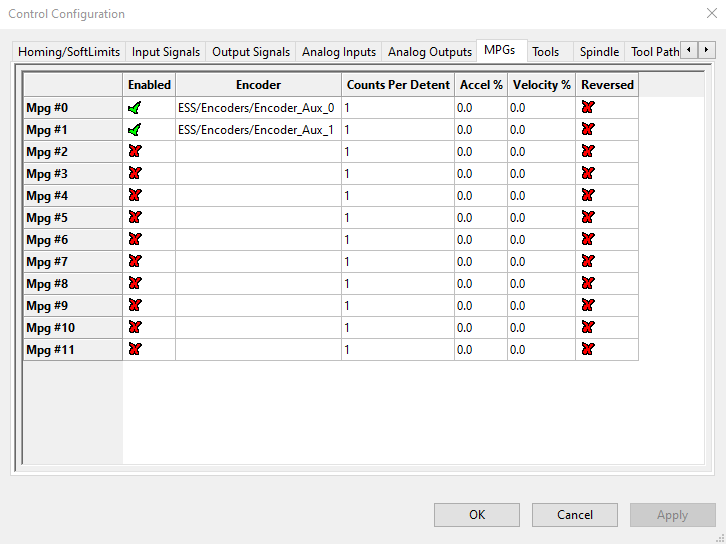
Task: Open empty Encoder cell for Mpg #2
Action: 257,152
